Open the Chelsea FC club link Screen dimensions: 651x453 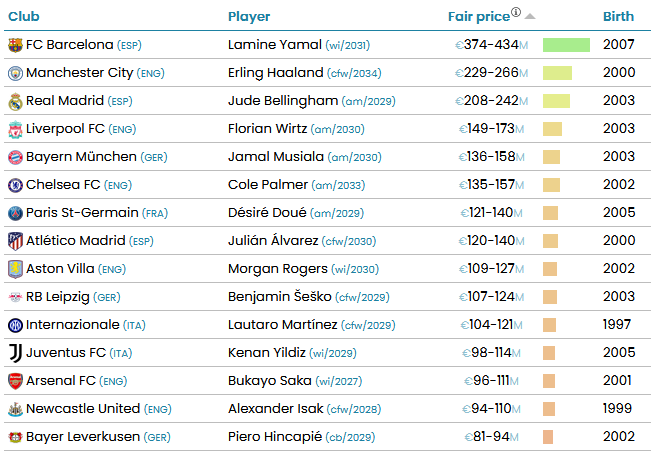[x=63, y=184]
